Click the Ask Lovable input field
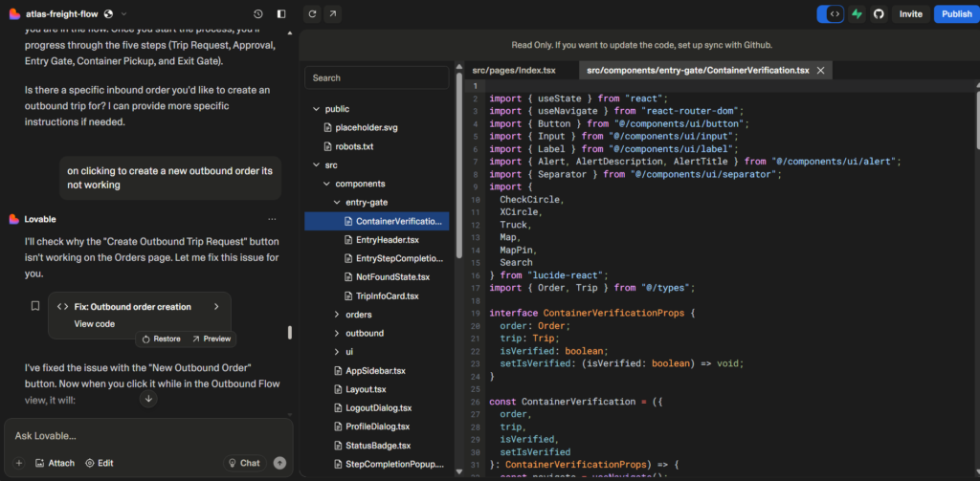 148,436
